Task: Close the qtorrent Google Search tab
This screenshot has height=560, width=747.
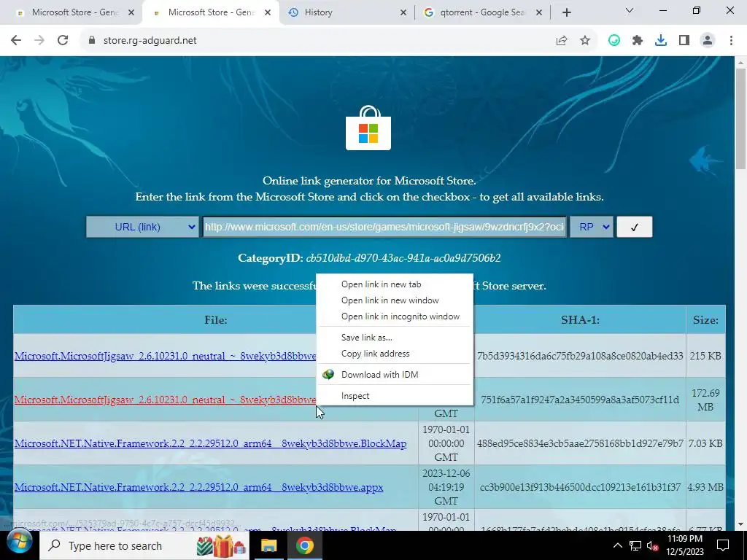Action: tap(539, 12)
